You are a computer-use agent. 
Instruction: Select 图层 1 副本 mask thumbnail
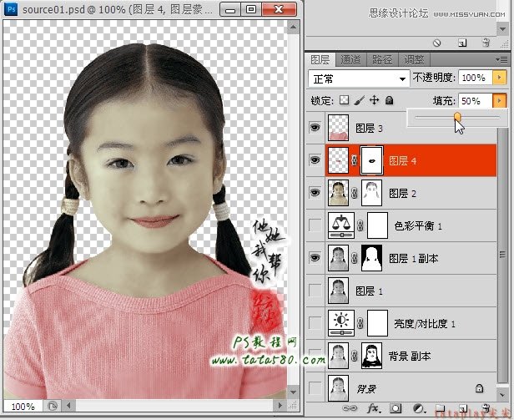click(x=372, y=258)
